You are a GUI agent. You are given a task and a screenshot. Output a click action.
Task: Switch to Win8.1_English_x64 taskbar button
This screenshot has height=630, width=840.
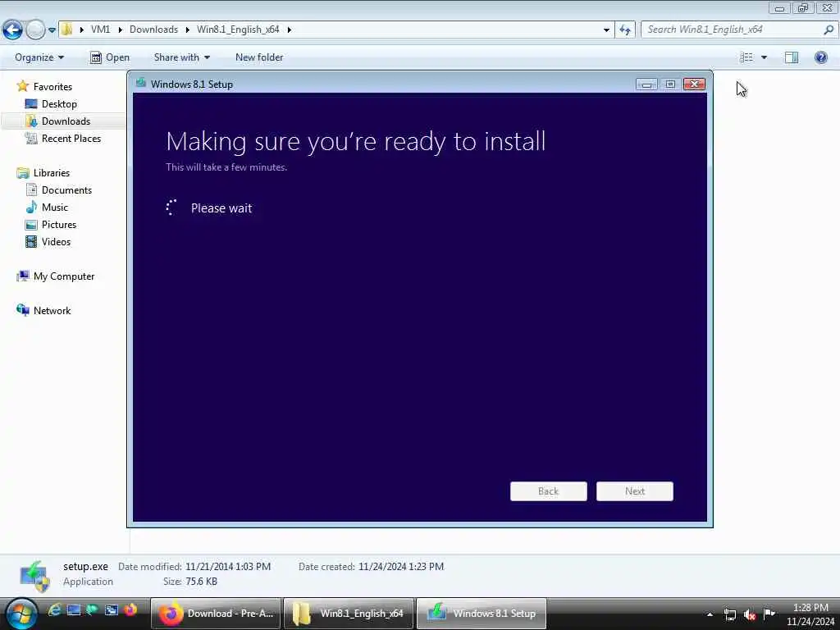point(348,614)
